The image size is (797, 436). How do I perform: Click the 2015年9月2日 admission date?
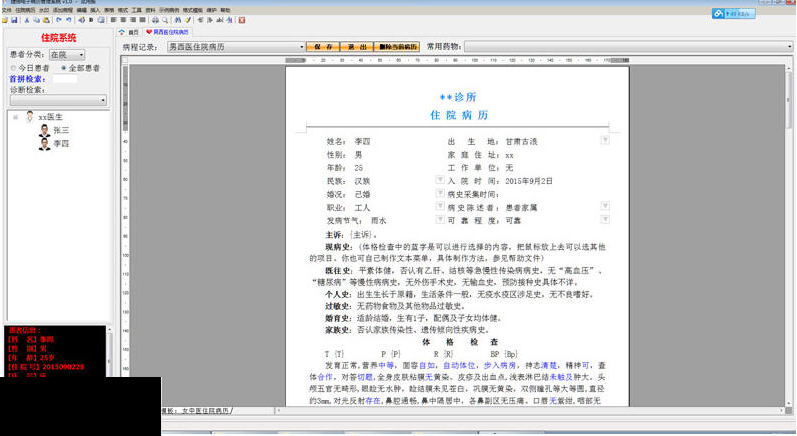click(x=529, y=181)
